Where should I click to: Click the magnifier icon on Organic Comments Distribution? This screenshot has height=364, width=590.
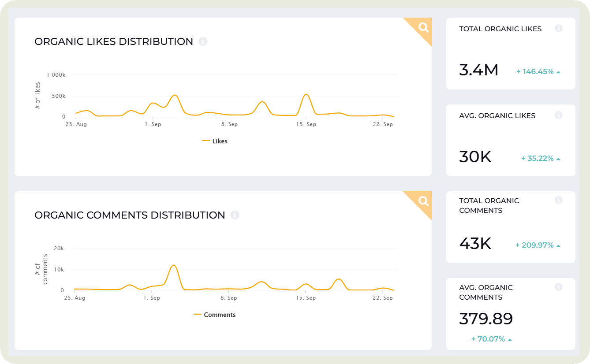pos(422,201)
